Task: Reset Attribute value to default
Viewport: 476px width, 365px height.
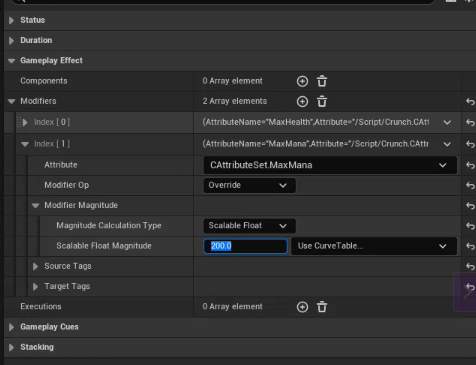Action: [470, 165]
